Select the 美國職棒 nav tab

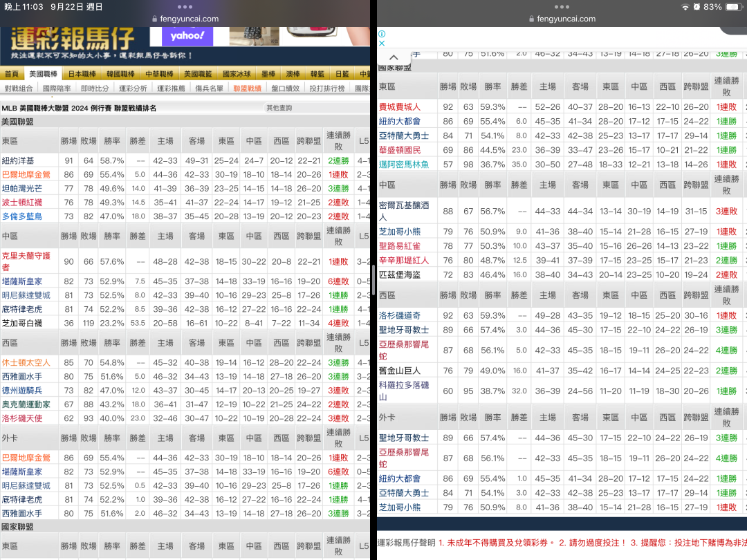coord(43,74)
